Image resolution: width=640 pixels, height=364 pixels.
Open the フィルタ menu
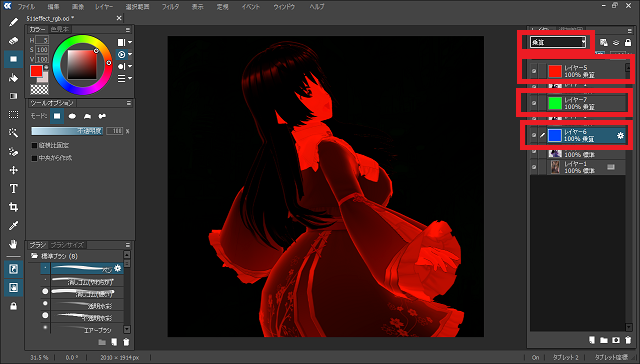[170, 7]
